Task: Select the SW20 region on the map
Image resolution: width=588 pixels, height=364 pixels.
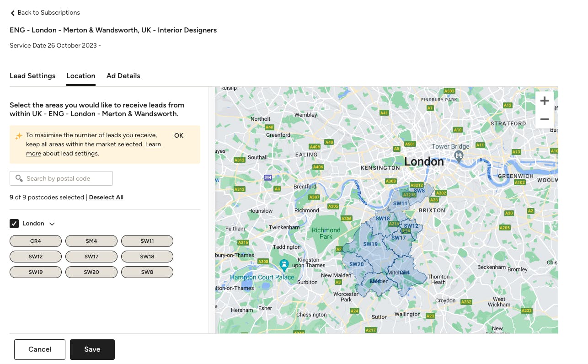Action: click(x=357, y=264)
